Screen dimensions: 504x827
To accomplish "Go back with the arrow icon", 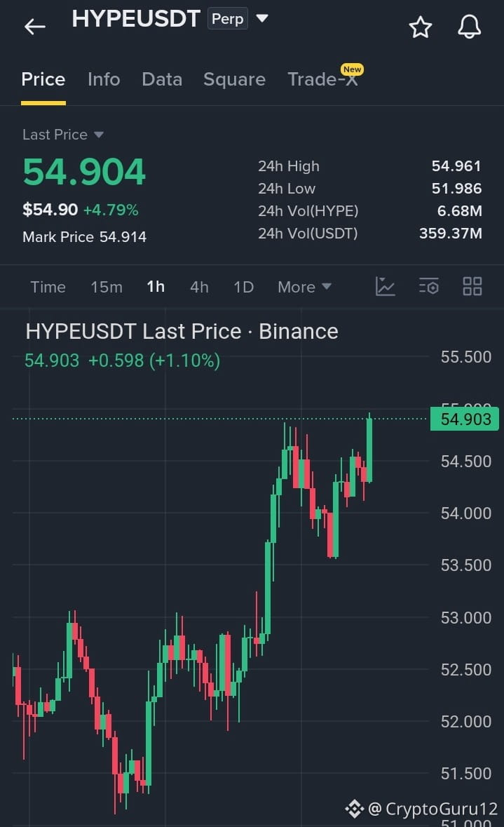I will tap(35, 27).
